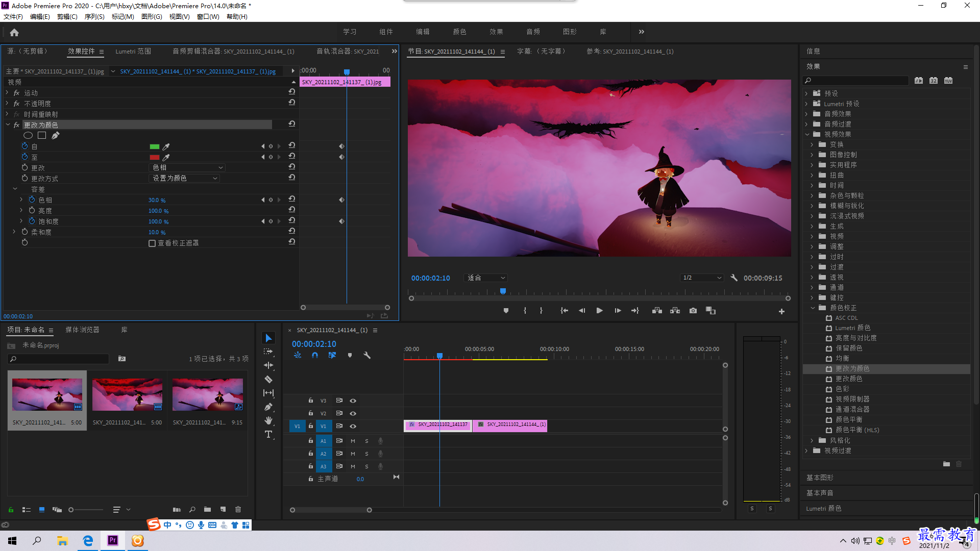The image size is (980, 551).
Task: Click the Home icon
Action: (x=14, y=32)
